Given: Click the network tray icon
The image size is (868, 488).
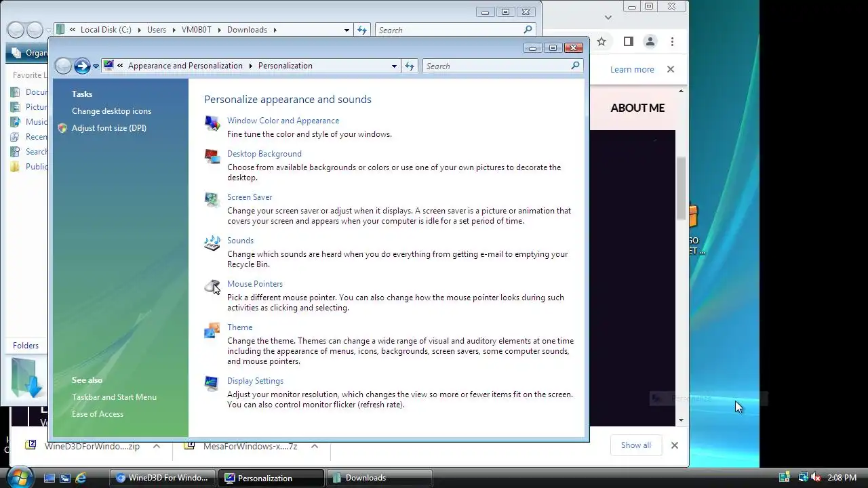Looking at the screenshot, I should (802, 478).
